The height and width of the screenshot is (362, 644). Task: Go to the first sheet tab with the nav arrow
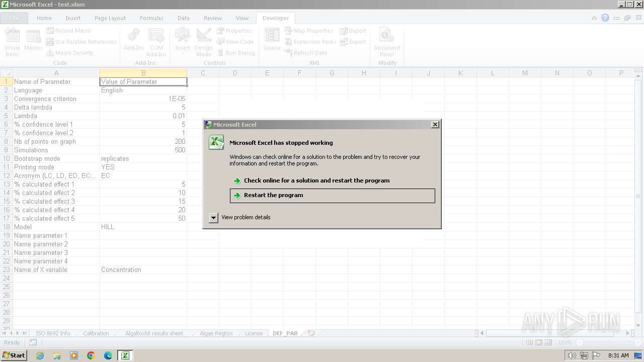coord(5,333)
